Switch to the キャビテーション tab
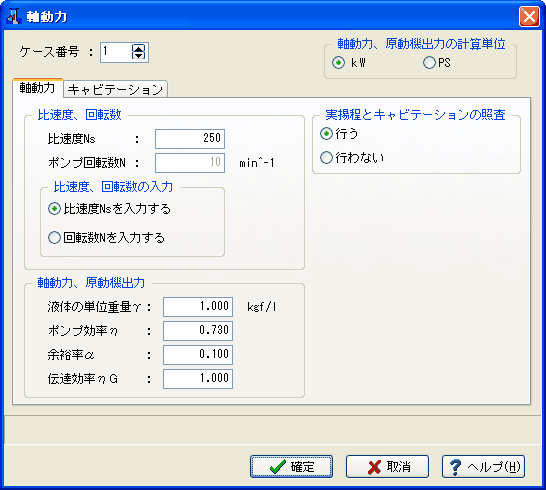546x490 pixels. 116,89
